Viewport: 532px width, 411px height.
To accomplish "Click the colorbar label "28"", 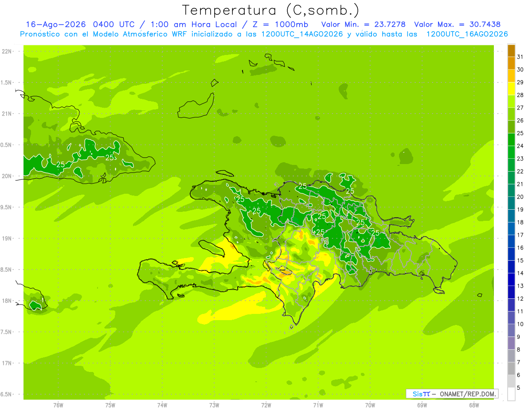I will (x=520, y=95).
